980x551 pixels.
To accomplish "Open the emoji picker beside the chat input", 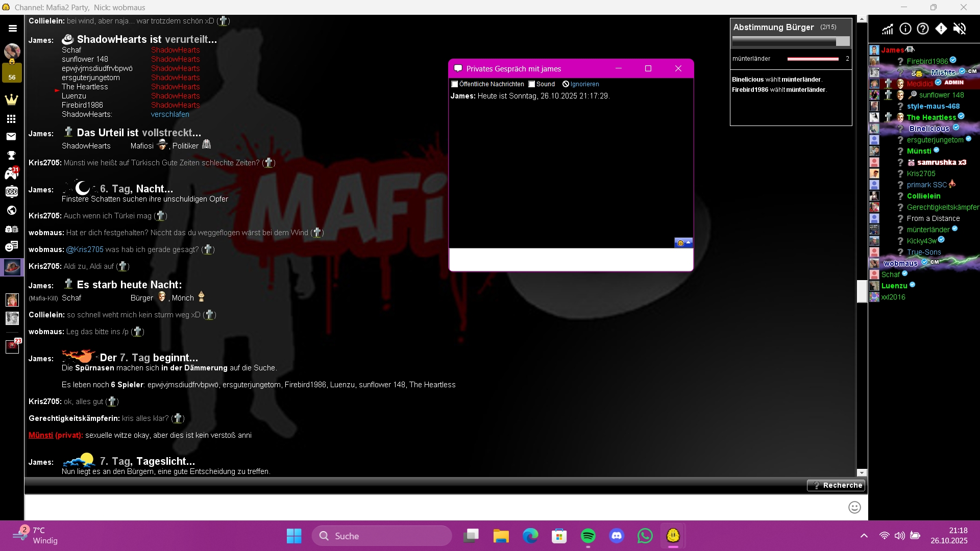I will tap(854, 507).
